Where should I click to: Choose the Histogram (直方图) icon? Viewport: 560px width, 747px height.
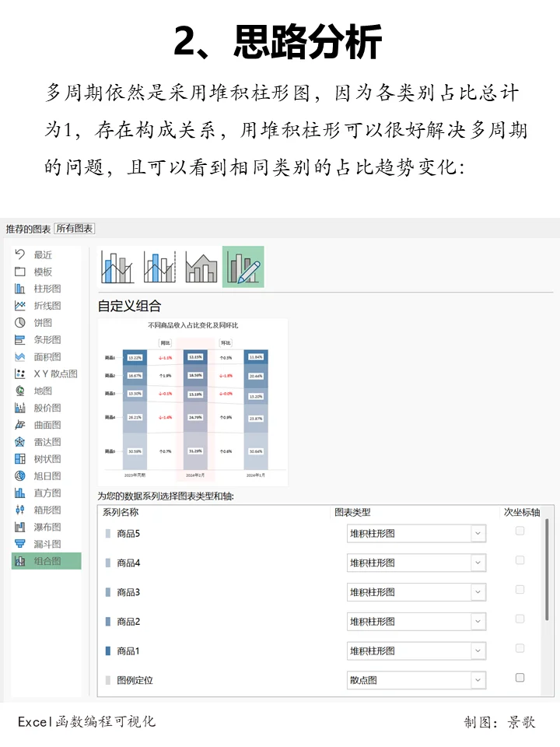click(x=19, y=493)
